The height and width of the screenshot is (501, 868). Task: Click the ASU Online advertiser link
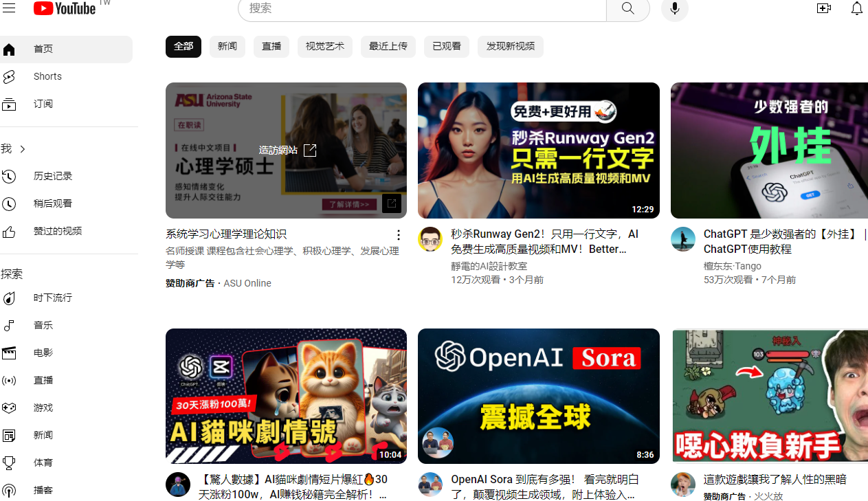[x=247, y=283]
